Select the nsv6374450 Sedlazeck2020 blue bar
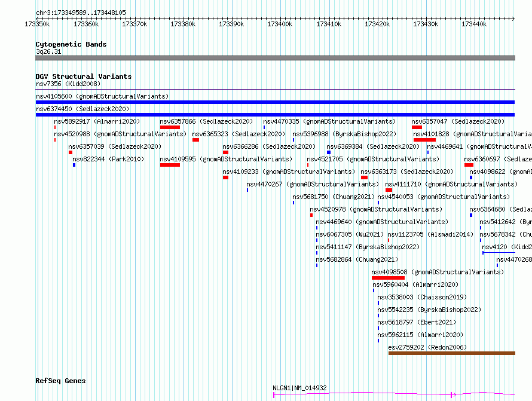532x401 pixels. pos(275,115)
